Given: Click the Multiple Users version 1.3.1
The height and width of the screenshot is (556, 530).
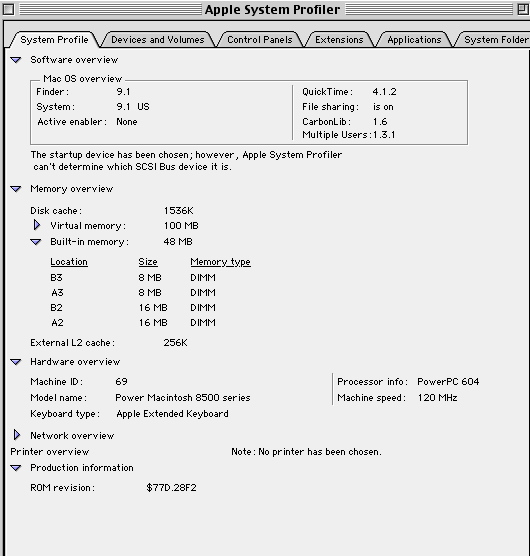Looking at the screenshot, I should coord(384,135).
